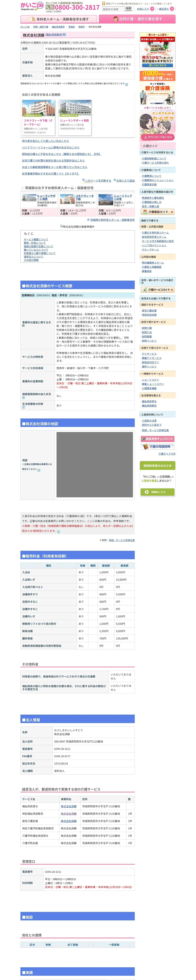Click 訪問入浴 sidebar link
The width and height of the screenshot is (196, 980).
[147, 333]
